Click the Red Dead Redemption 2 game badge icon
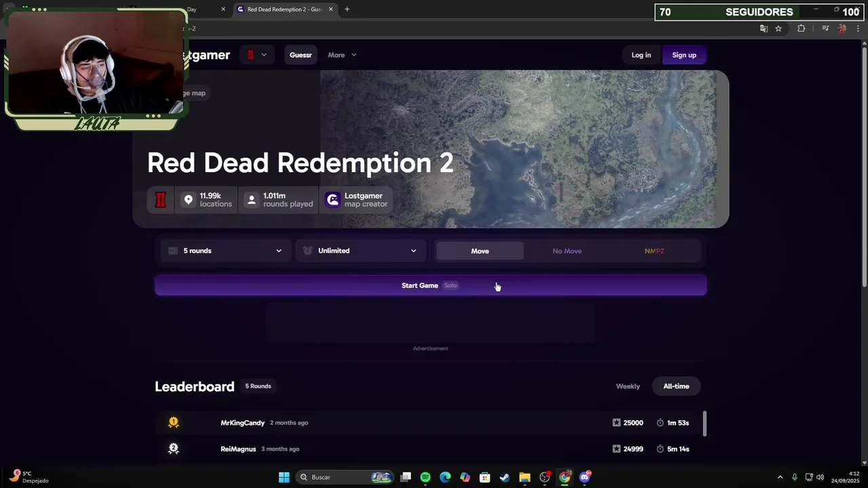The image size is (868, 488). [161, 200]
